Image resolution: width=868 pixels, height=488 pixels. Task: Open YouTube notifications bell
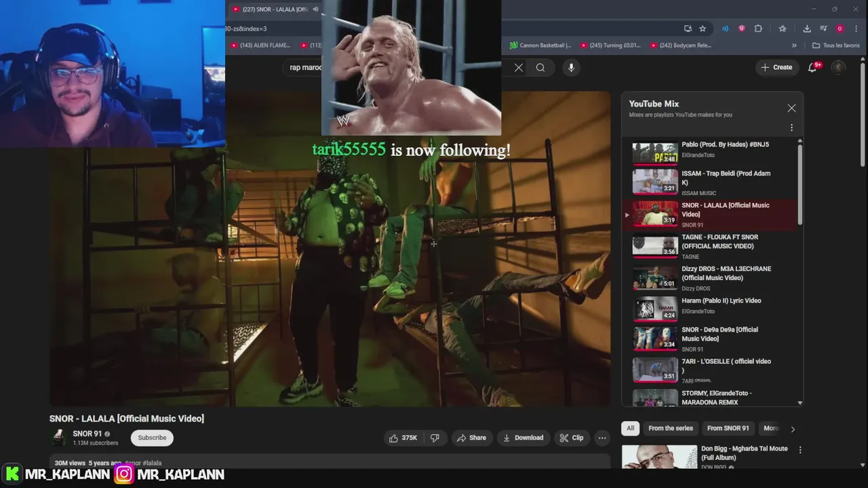pos(812,67)
